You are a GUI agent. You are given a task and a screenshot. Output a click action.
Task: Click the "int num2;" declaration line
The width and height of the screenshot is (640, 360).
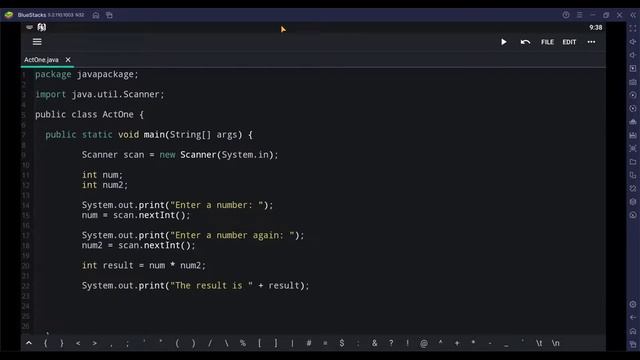coord(104,185)
